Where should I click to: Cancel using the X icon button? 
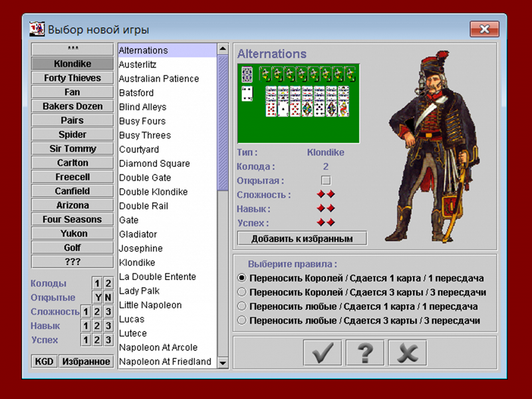click(x=407, y=352)
